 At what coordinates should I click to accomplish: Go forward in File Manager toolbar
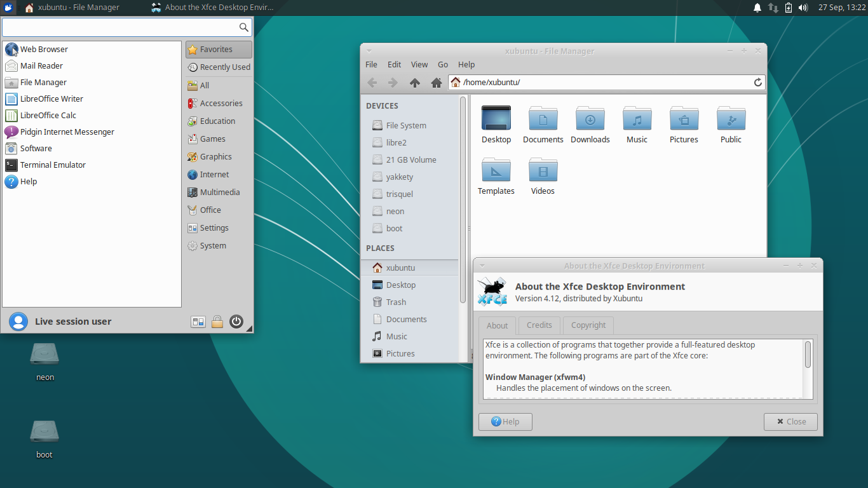(x=393, y=83)
